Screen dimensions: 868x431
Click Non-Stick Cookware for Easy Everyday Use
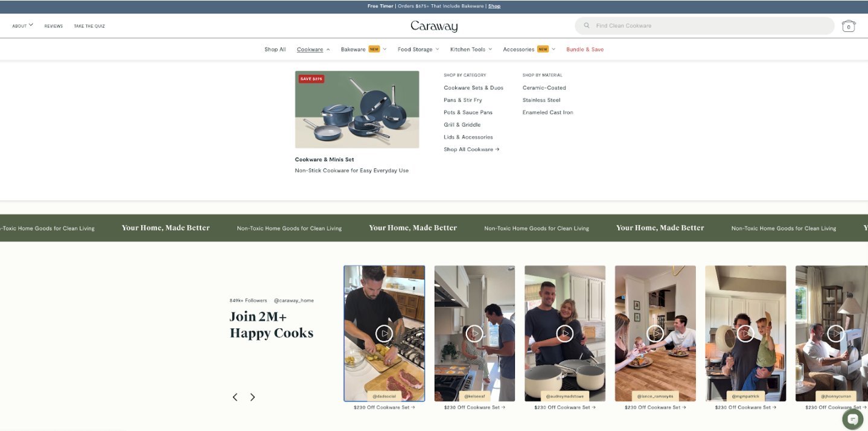(352, 171)
